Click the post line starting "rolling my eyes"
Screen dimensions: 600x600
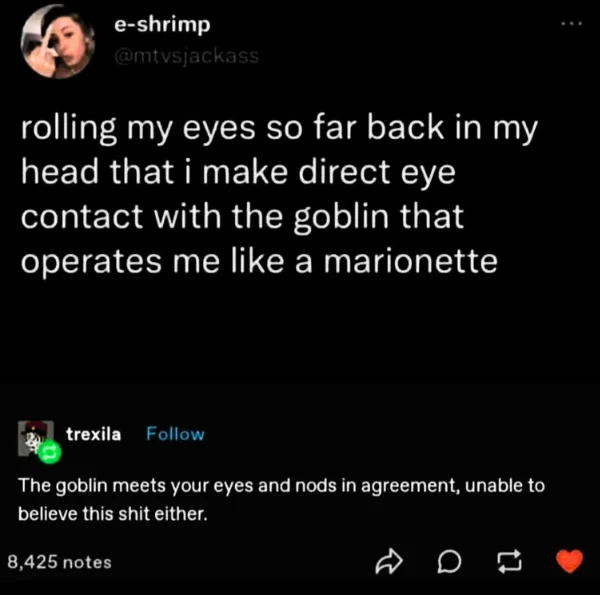[x=279, y=128]
